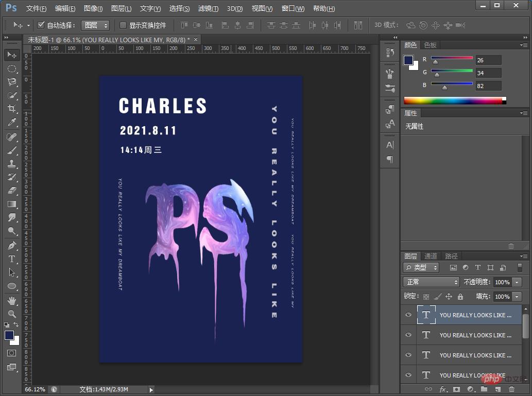Open the 图层 auto-select target dropdown
The height and width of the screenshot is (396, 532).
[95, 25]
